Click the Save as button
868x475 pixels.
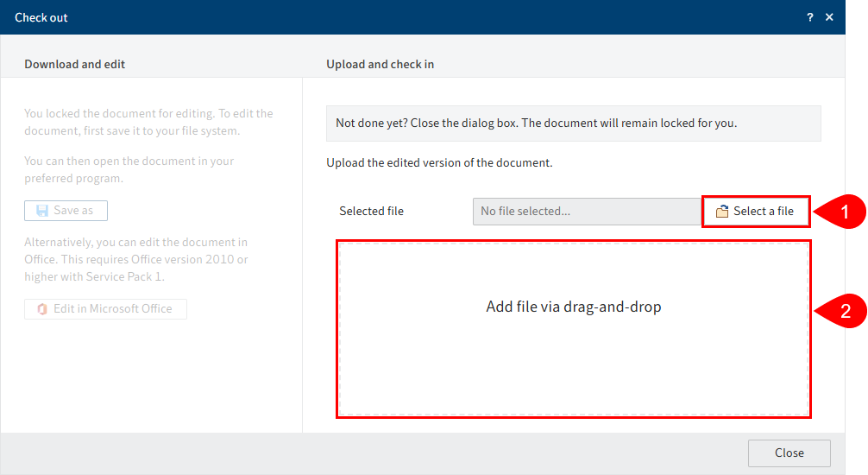66,211
